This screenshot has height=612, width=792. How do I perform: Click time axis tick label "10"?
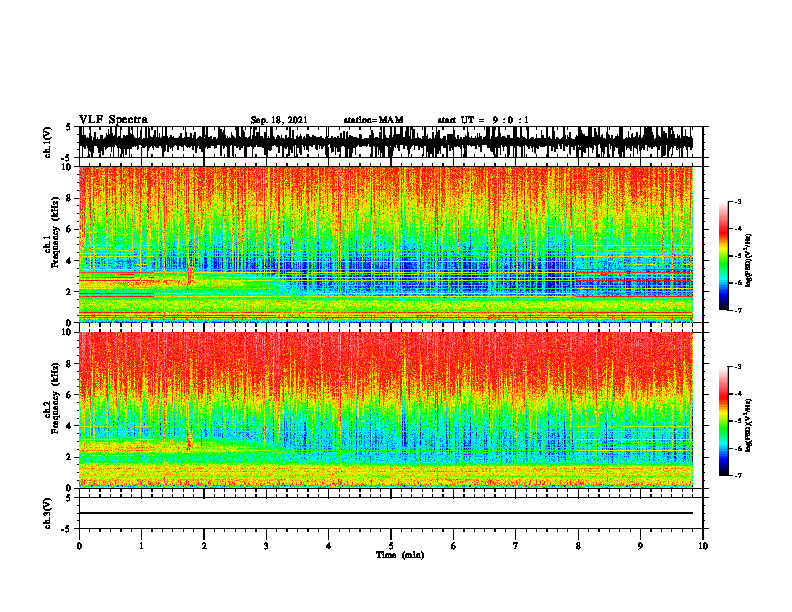pyautogui.click(x=703, y=546)
